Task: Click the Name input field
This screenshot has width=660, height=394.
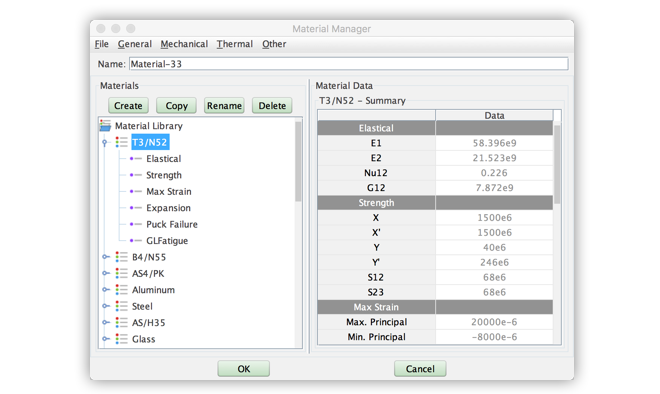Action: point(349,64)
